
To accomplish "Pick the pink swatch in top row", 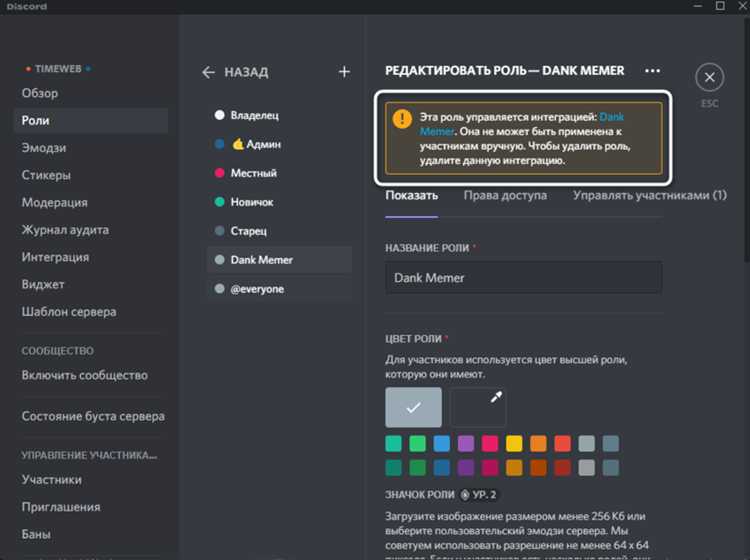I will tap(490, 443).
